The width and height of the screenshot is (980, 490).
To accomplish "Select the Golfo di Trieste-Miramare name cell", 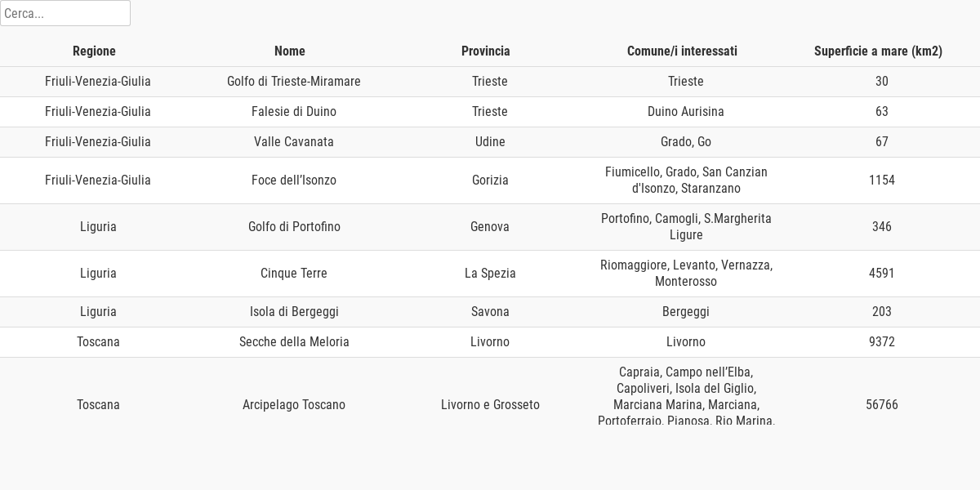I will click(294, 82).
